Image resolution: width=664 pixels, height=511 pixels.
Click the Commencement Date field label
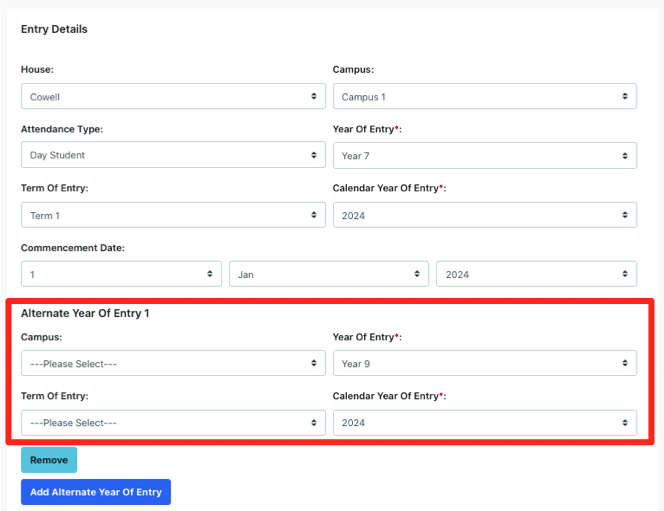coord(72,247)
